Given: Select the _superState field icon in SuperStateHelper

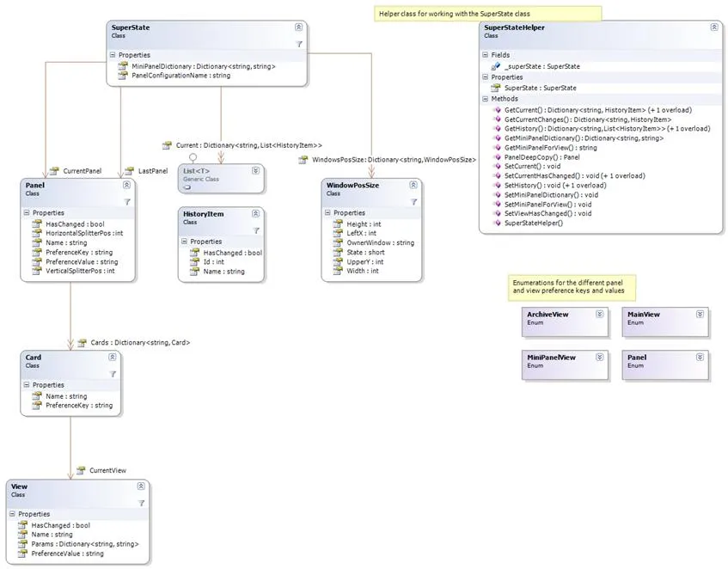Looking at the screenshot, I should 495,66.
